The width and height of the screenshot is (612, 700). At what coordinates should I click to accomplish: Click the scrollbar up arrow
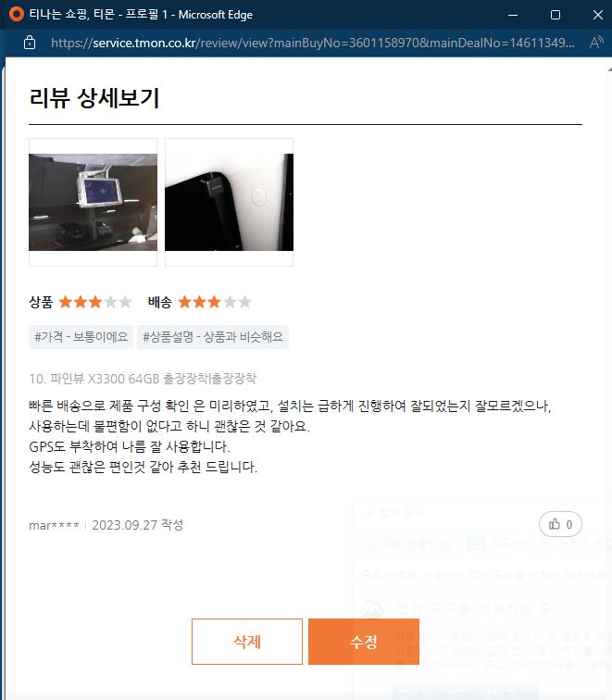point(609,69)
